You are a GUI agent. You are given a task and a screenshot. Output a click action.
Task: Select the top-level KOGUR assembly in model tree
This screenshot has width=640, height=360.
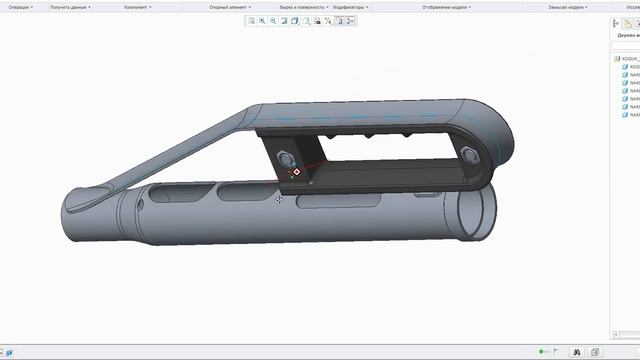[627, 59]
